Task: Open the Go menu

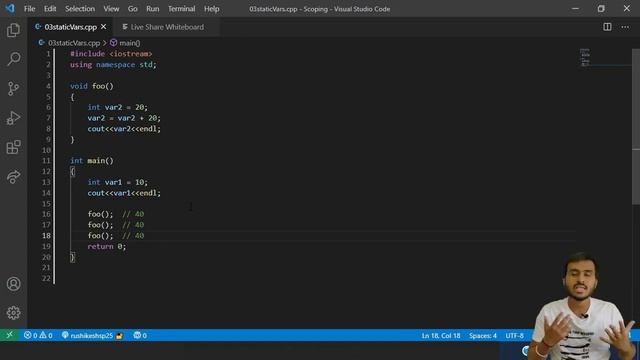Action: coord(133,9)
